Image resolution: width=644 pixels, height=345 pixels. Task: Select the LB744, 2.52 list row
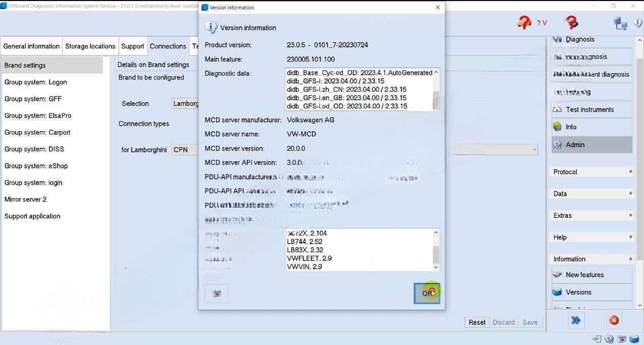304,242
